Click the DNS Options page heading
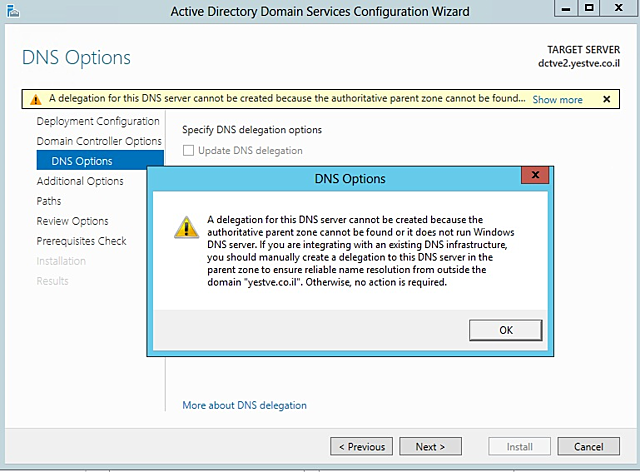The height and width of the screenshot is (472, 640). click(x=76, y=57)
